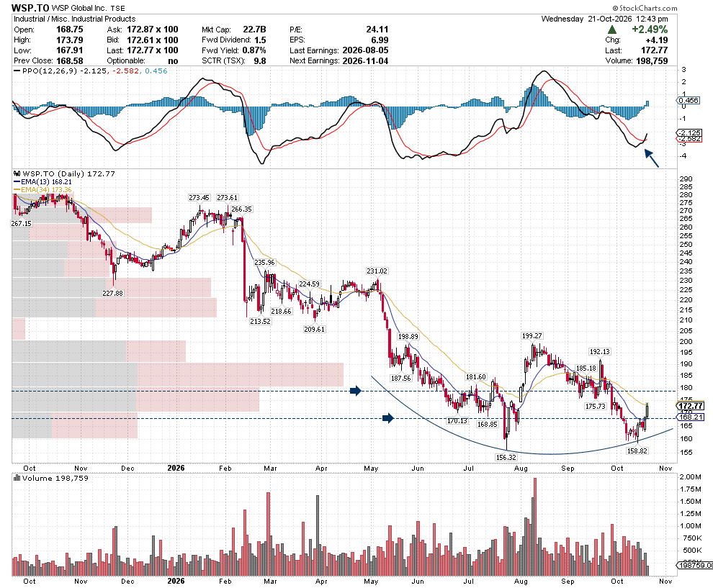Click the bar icon beside the Volume legend
The image size is (713, 588).
pos(17,478)
